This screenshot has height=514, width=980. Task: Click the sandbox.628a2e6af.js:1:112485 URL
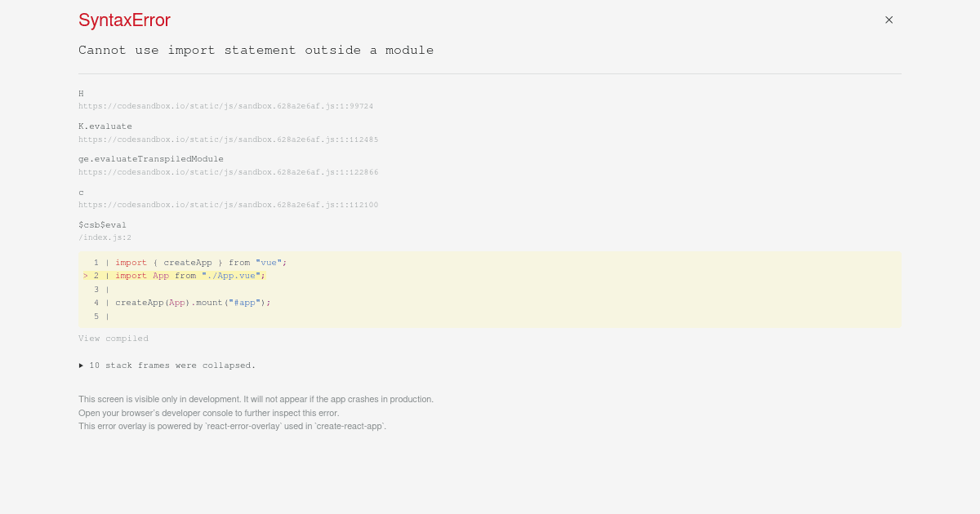click(x=228, y=139)
